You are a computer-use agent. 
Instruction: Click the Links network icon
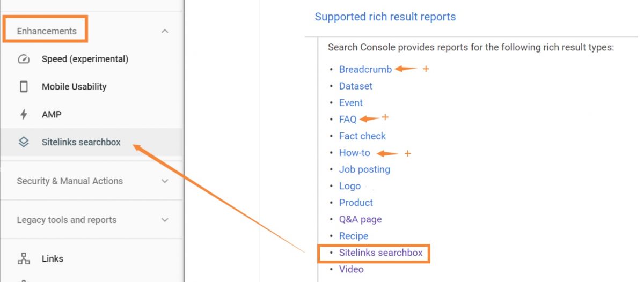point(24,259)
